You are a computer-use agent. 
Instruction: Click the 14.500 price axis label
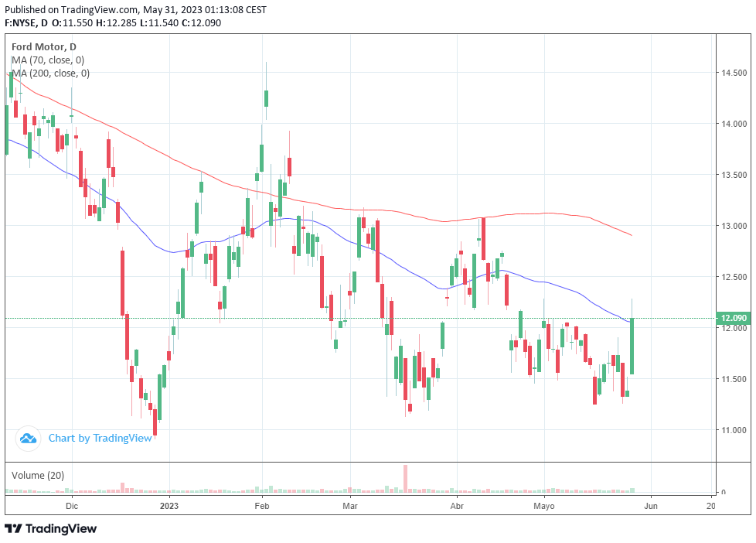point(734,73)
